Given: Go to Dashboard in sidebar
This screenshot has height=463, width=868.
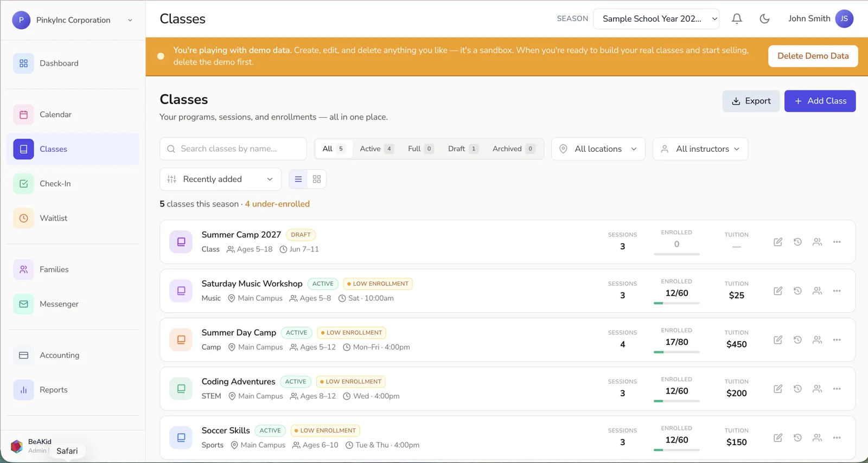Looking at the screenshot, I should coord(73,63).
